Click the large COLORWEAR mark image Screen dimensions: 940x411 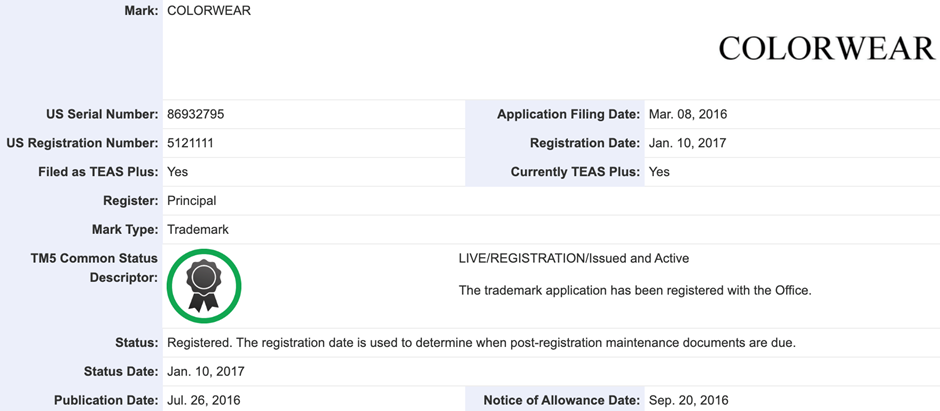[826, 48]
